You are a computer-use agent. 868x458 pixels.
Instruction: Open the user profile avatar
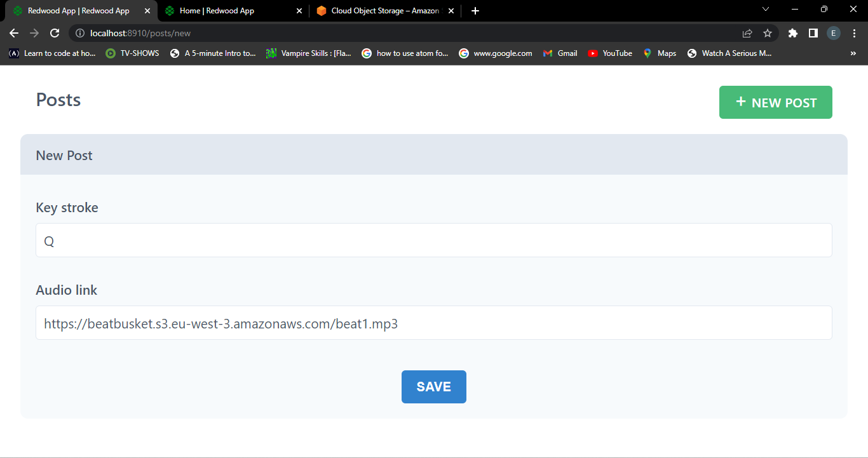(x=833, y=33)
